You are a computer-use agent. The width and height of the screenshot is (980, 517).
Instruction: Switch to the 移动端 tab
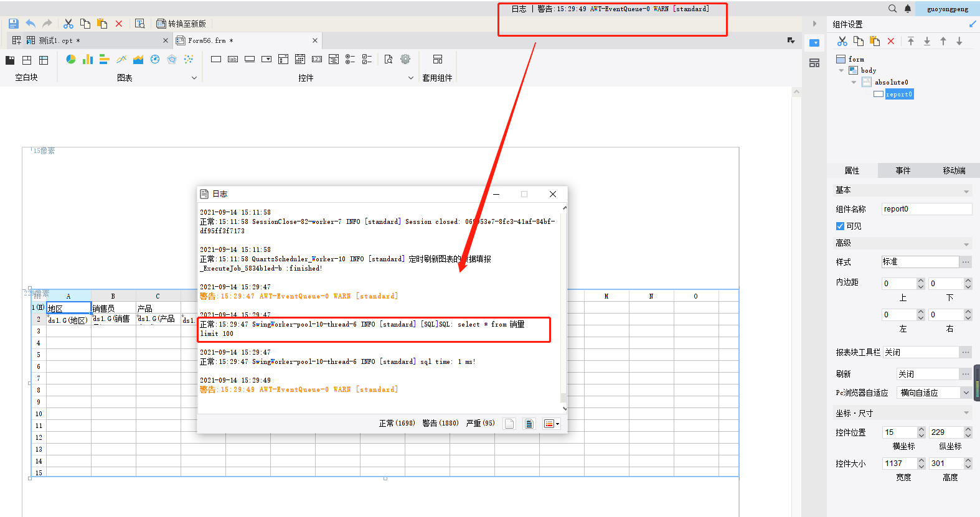[954, 170]
